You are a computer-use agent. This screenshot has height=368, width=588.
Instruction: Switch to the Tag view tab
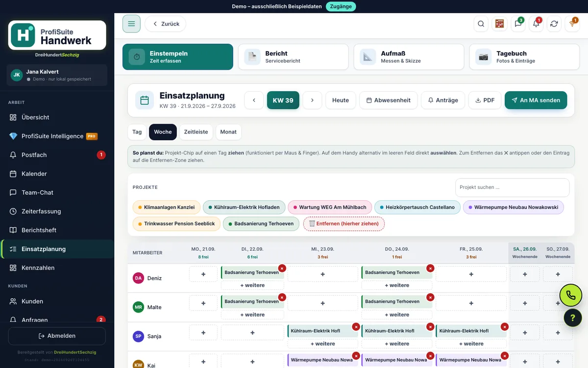(x=137, y=132)
